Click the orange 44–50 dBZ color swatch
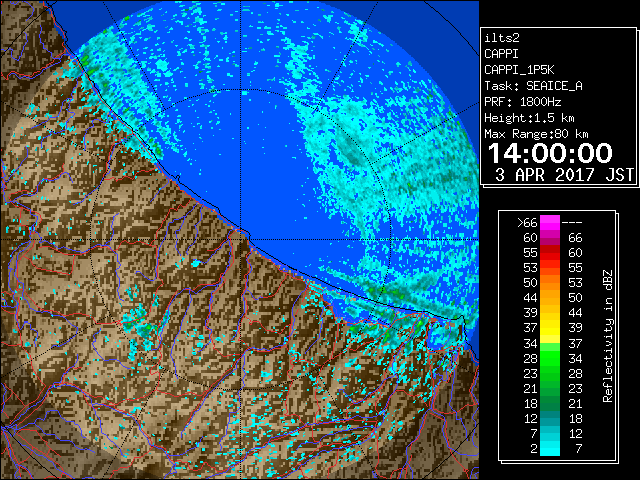640x480 pixels. [550, 298]
